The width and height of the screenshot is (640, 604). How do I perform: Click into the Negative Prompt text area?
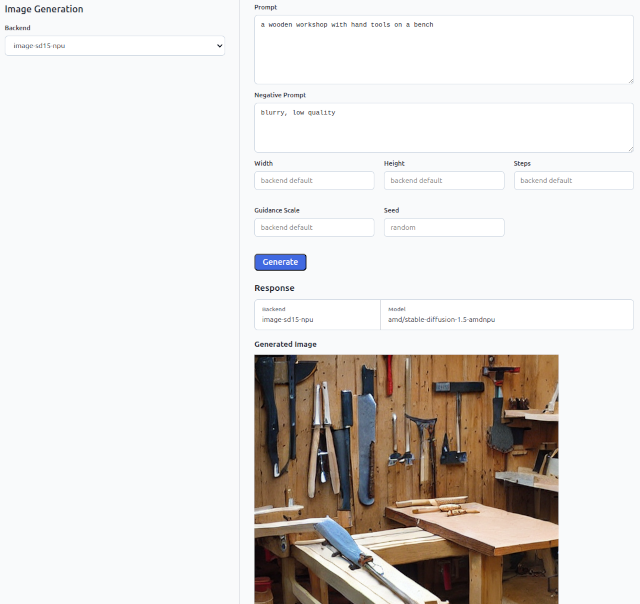click(x=444, y=128)
